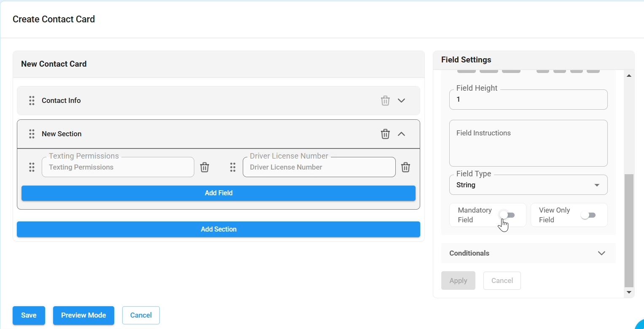Click Contact Info drag handle
This screenshot has height=329, width=644.
(32, 100)
